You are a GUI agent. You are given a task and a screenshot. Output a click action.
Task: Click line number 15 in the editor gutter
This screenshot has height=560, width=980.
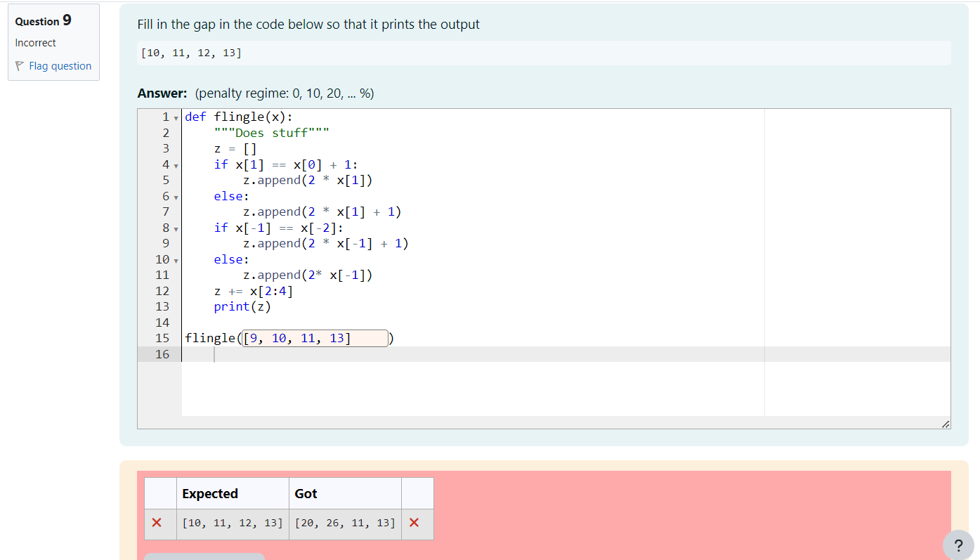click(x=162, y=338)
